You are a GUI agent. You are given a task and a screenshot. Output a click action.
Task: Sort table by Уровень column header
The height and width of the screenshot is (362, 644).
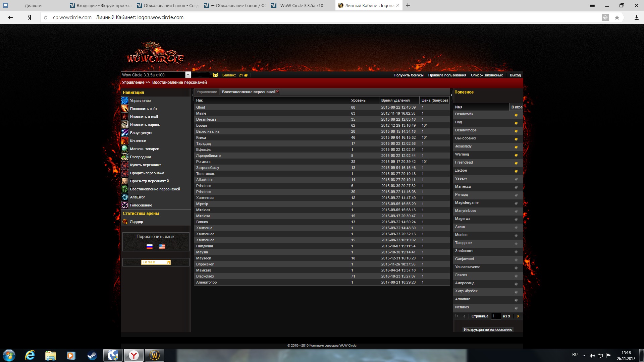[x=358, y=100]
